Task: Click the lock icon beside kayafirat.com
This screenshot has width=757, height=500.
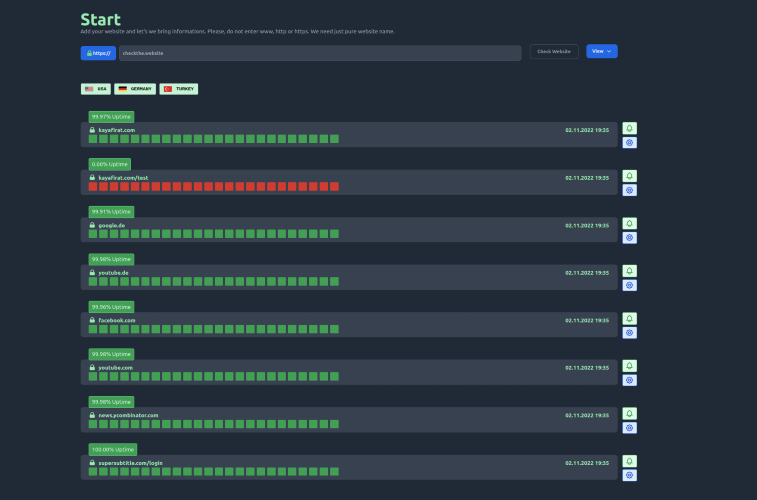Action: [x=92, y=130]
